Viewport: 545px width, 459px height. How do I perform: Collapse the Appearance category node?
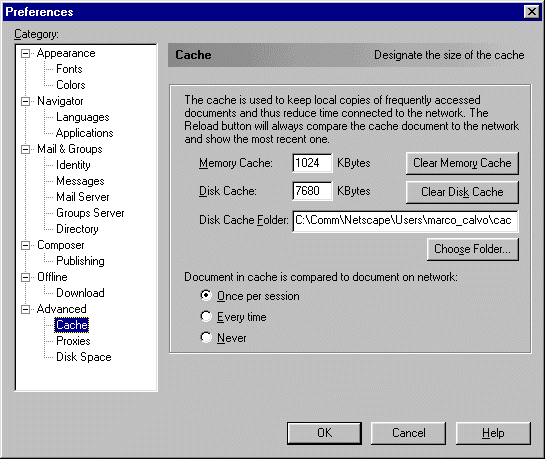(x=25, y=54)
